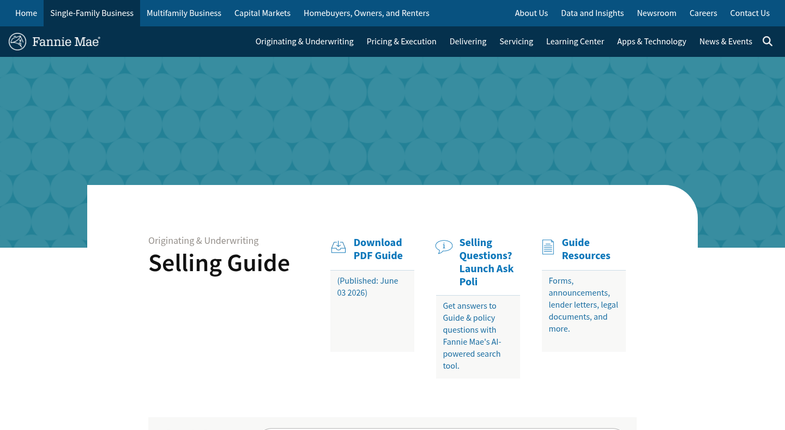Screen dimensions: 785x430
Task: Open the Servicing menu item
Action: point(516,42)
